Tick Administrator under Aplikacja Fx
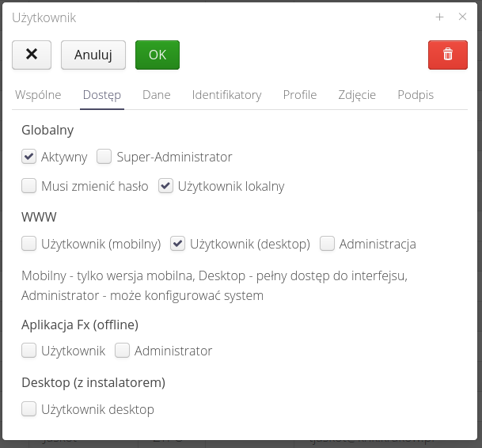 (x=123, y=350)
